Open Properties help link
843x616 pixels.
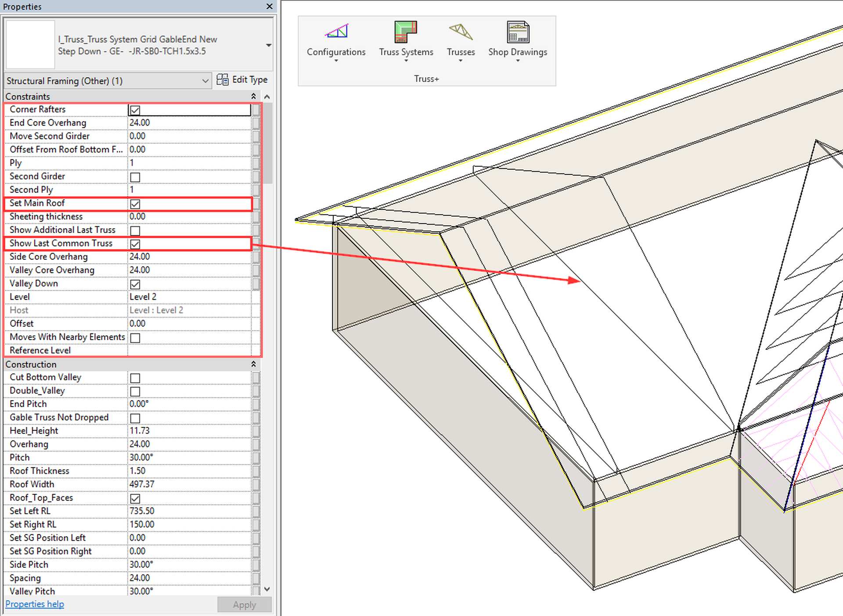pyautogui.click(x=34, y=604)
